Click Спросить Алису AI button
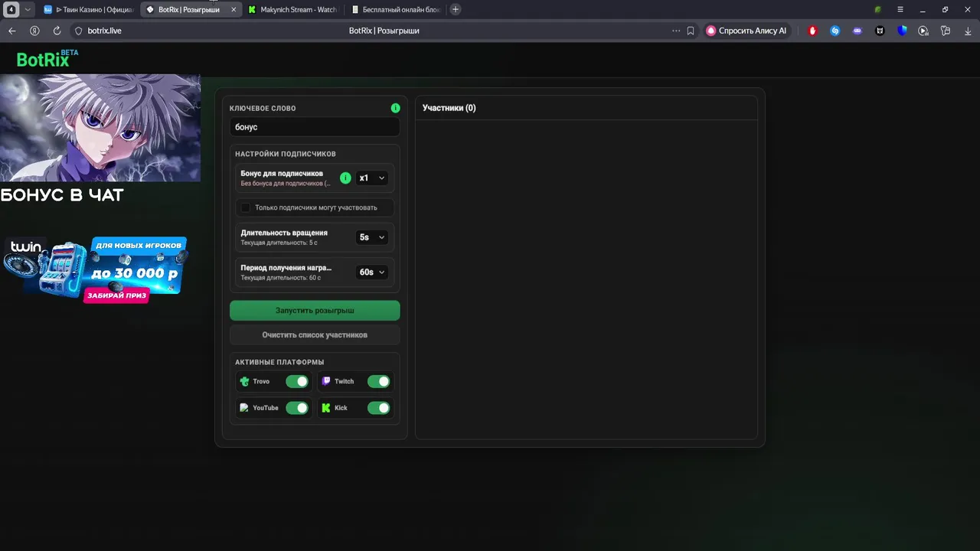The width and height of the screenshot is (980, 551). point(746,31)
